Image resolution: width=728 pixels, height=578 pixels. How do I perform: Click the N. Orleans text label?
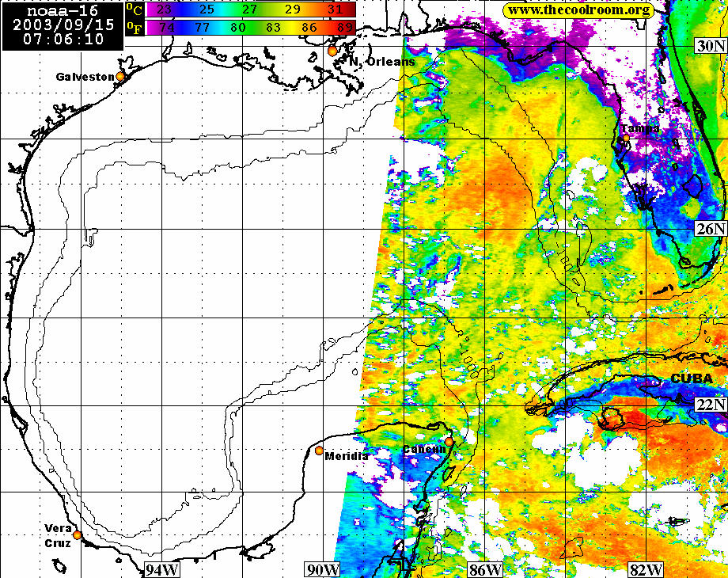tap(381, 62)
